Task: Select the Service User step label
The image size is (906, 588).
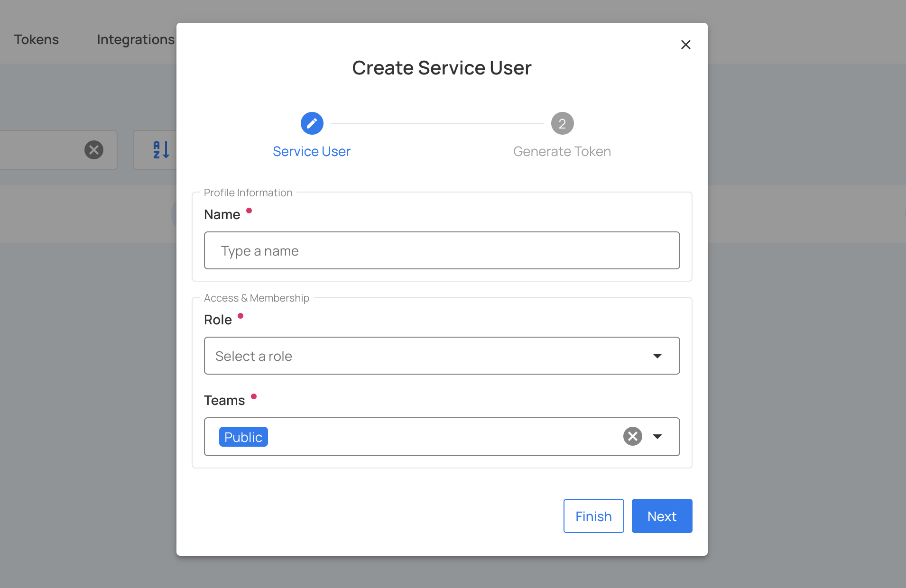Action: click(x=311, y=151)
